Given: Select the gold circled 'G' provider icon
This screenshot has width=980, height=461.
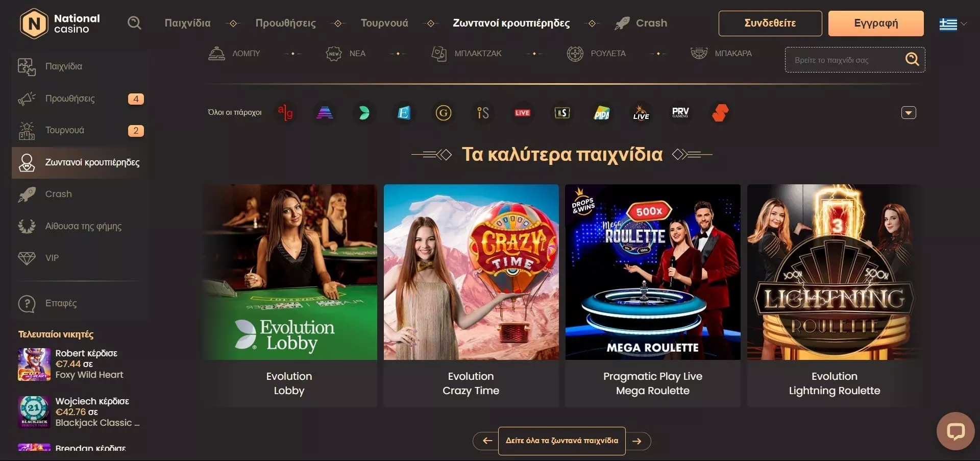Looking at the screenshot, I should [444, 112].
